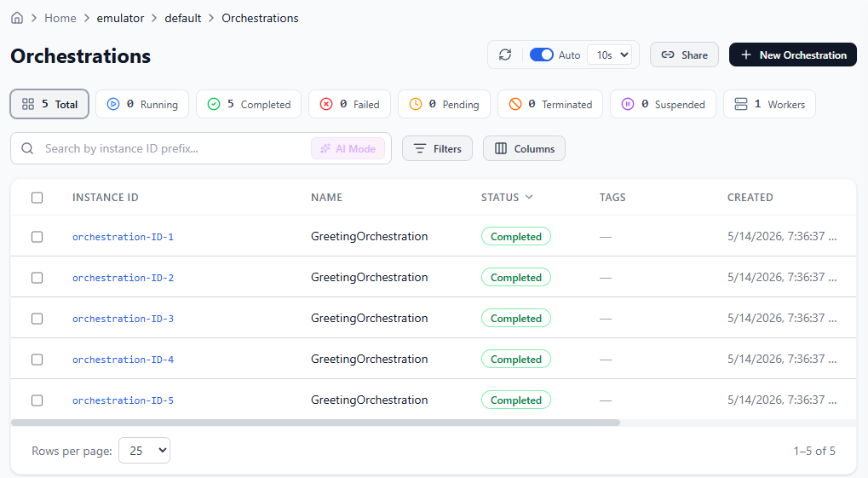868x478 pixels.
Task: Click the columns icon
Action: coord(500,148)
